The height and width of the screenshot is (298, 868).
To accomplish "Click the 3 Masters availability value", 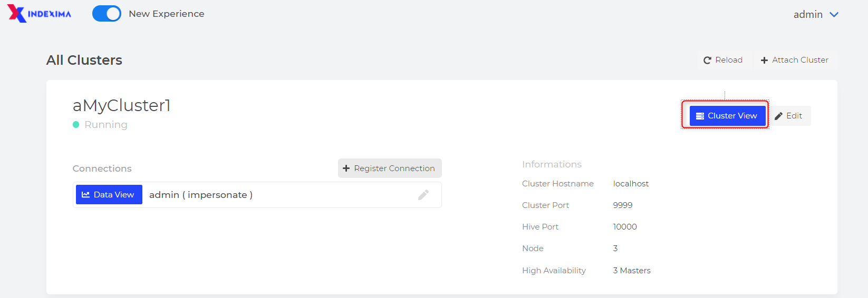I will point(632,271).
